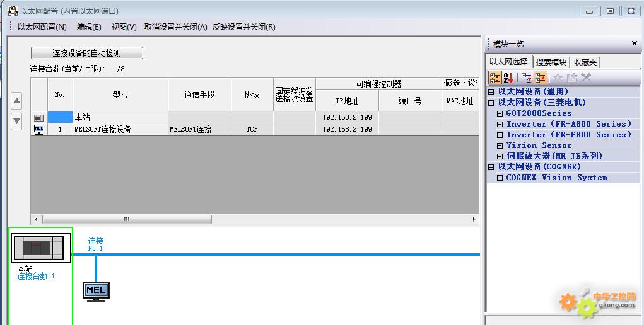This screenshot has height=325, width=644.
Task: Expand 以太网设备(通用) tree node
Action: pyautogui.click(x=491, y=92)
